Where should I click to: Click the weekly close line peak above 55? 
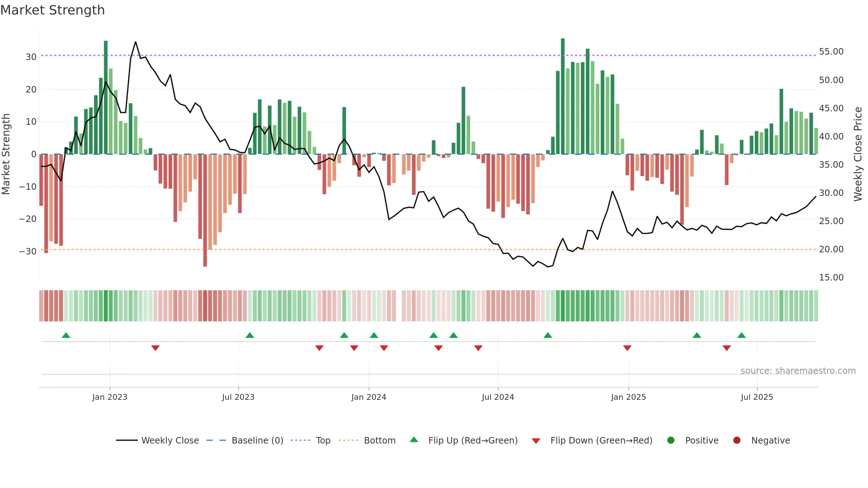pos(136,42)
